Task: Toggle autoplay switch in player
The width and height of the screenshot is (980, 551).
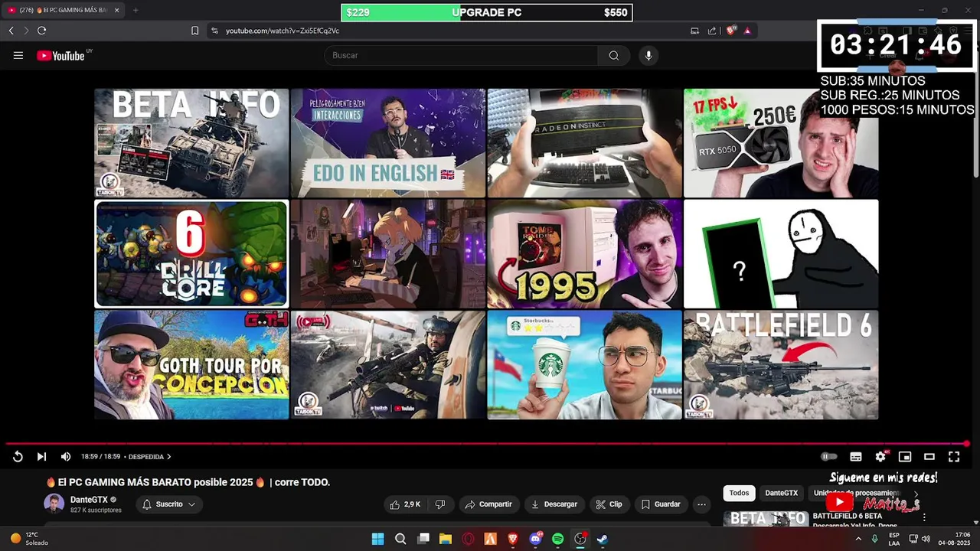Action: point(829,457)
